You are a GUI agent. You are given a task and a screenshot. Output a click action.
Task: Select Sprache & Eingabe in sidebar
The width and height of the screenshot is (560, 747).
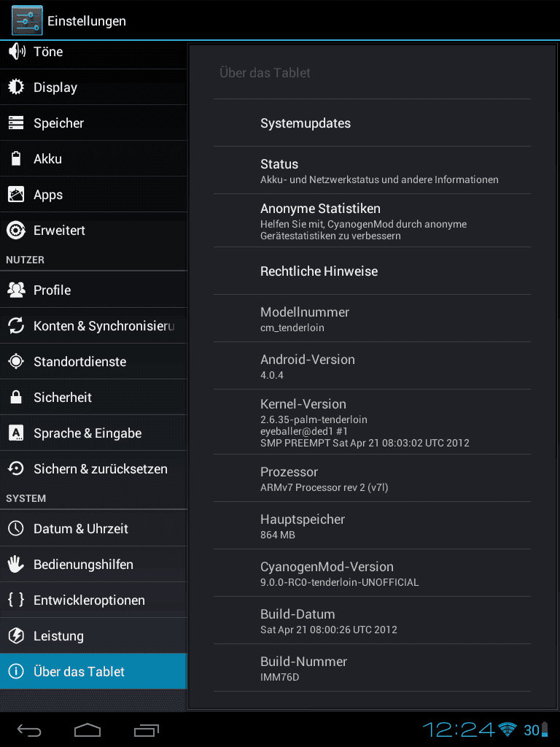[93, 433]
